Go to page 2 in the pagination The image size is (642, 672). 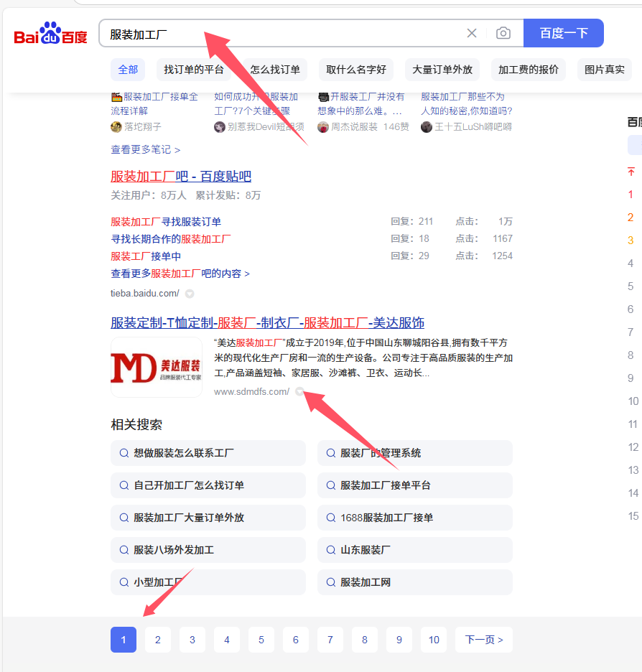click(158, 640)
